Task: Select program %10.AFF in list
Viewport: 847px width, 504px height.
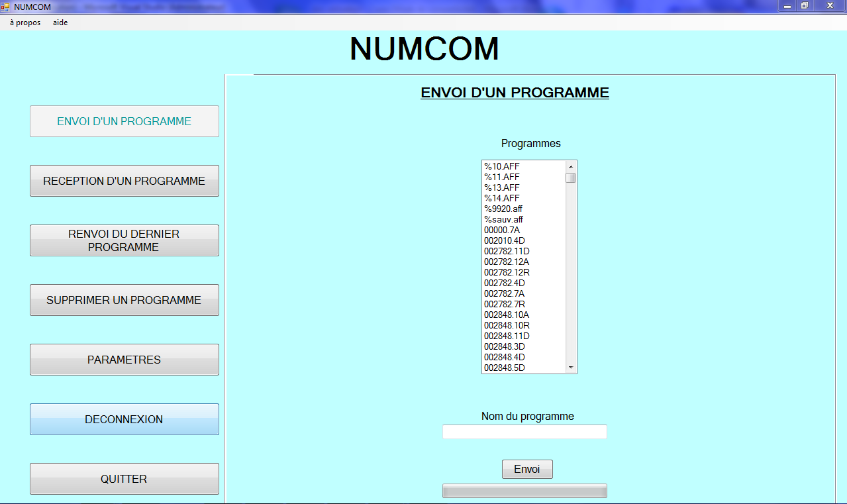Action: [x=502, y=166]
